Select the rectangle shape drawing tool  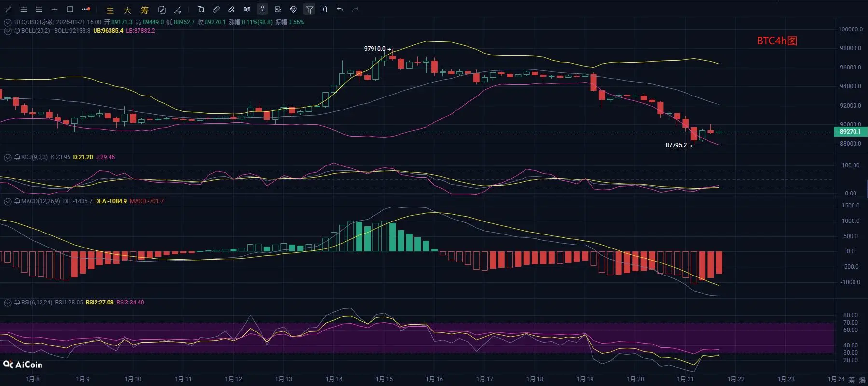click(x=70, y=9)
